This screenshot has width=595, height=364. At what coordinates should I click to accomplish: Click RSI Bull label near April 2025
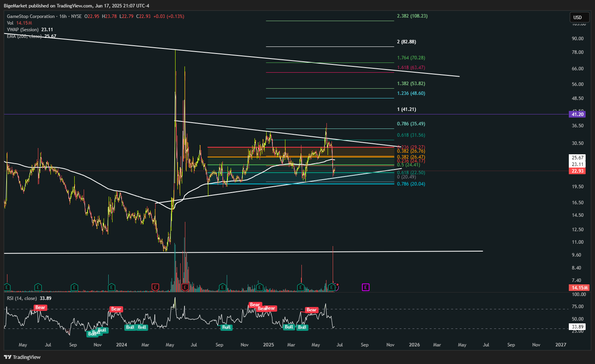click(x=302, y=327)
